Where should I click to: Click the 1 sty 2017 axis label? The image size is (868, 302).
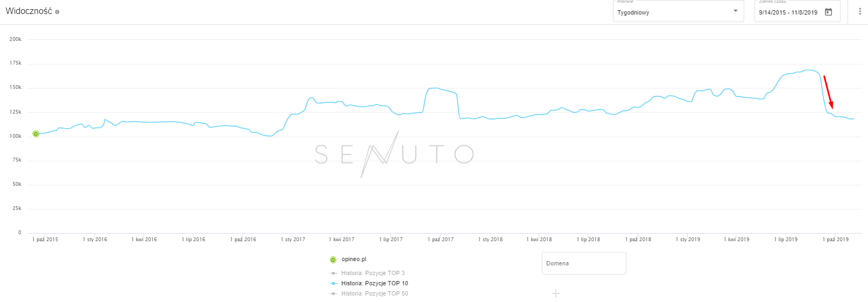point(293,240)
